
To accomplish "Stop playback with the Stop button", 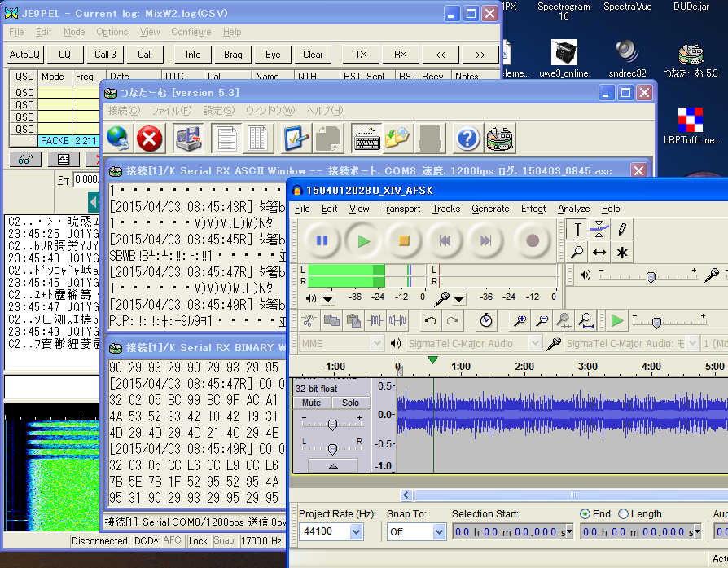I will pos(404,240).
